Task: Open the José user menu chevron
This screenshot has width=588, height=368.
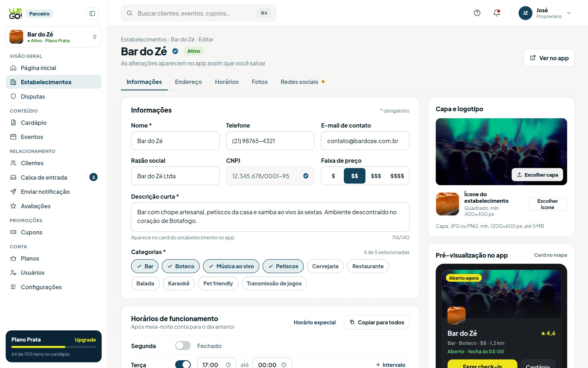Action: [569, 13]
